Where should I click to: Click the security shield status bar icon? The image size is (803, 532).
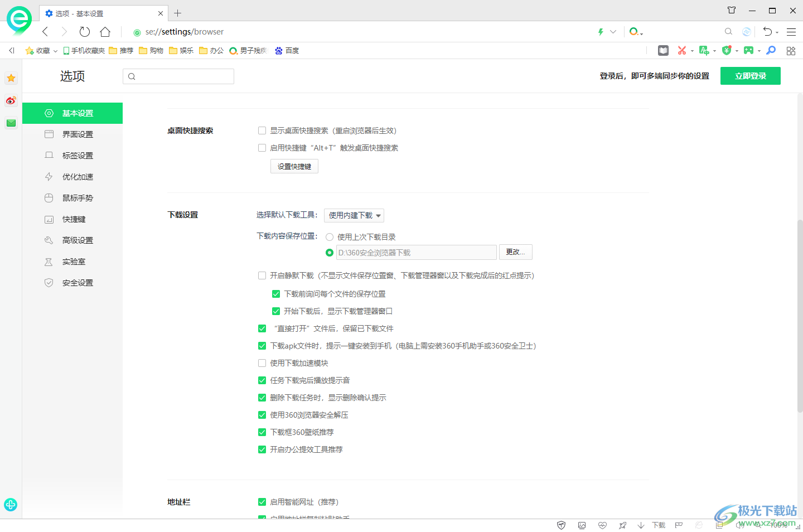click(562, 525)
